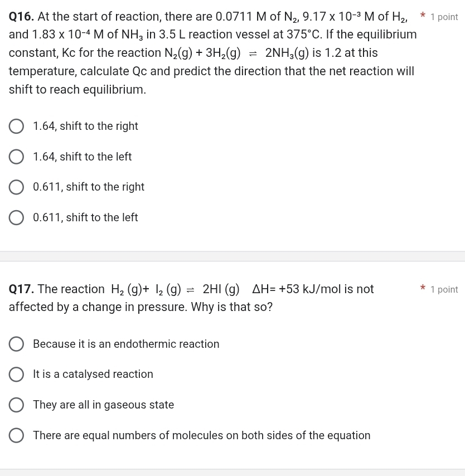Choose the "1.64, shift to the left" radio circle
The image size is (465, 476).
[16, 157]
